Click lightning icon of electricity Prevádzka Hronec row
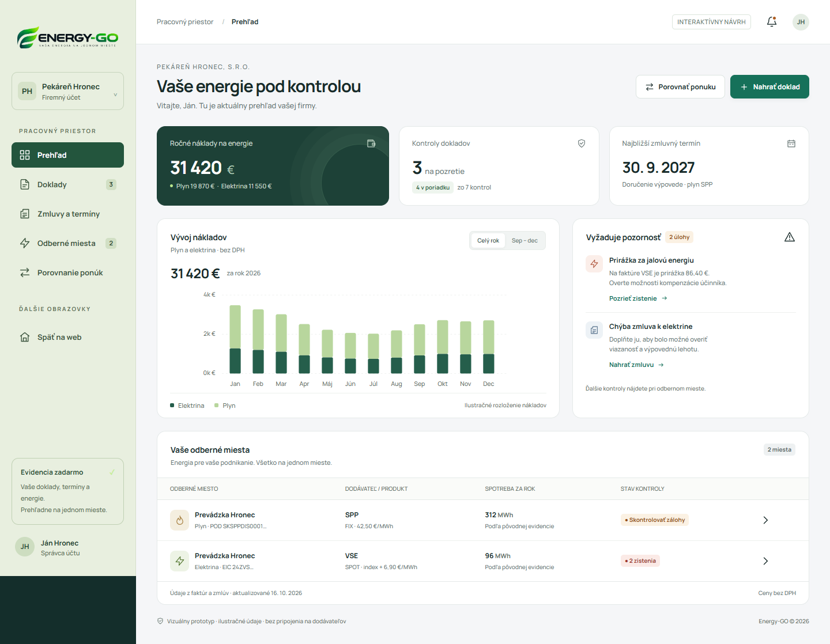 click(180, 561)
